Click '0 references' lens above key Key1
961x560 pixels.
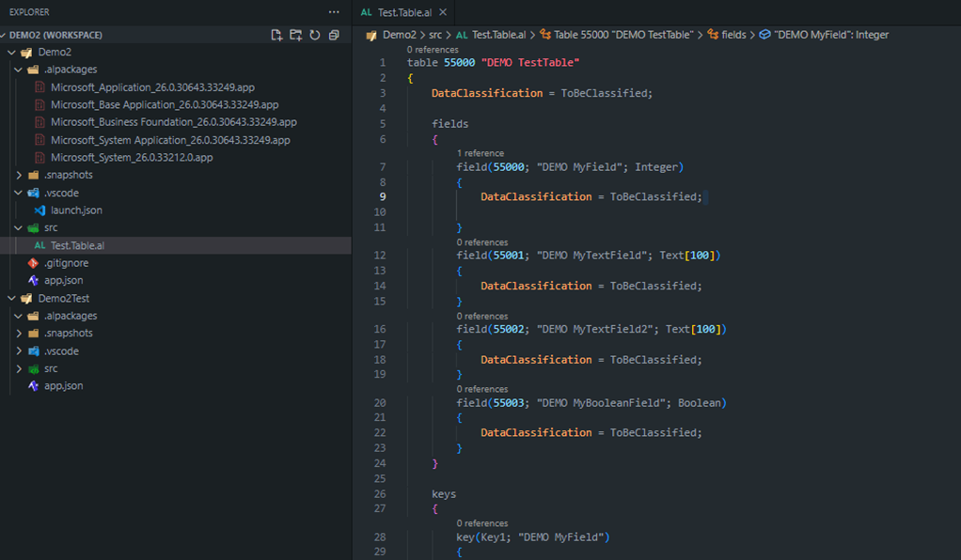tap(481, 523)
